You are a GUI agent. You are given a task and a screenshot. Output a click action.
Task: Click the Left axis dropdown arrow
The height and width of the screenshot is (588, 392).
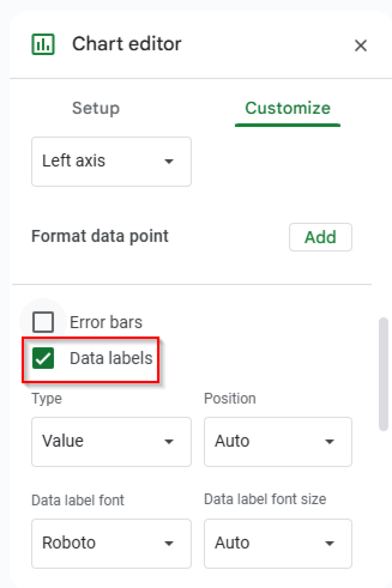pos(169,161)
